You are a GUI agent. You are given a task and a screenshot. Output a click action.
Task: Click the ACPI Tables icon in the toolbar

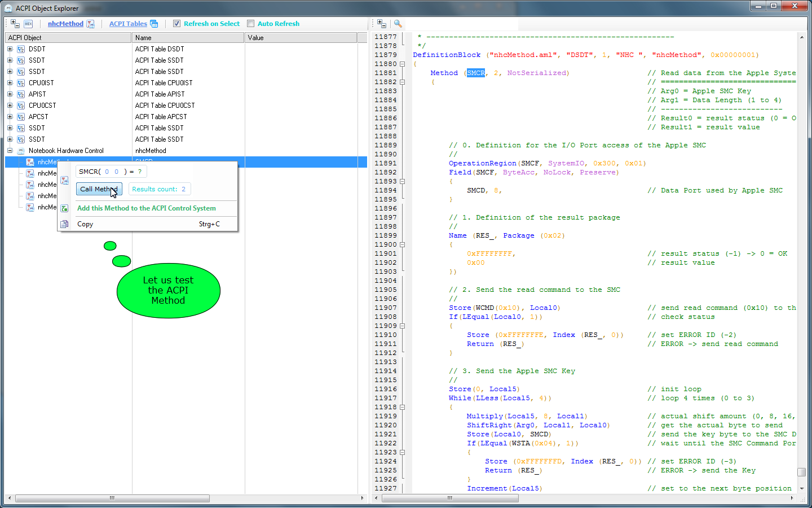[x=154, y=24]
